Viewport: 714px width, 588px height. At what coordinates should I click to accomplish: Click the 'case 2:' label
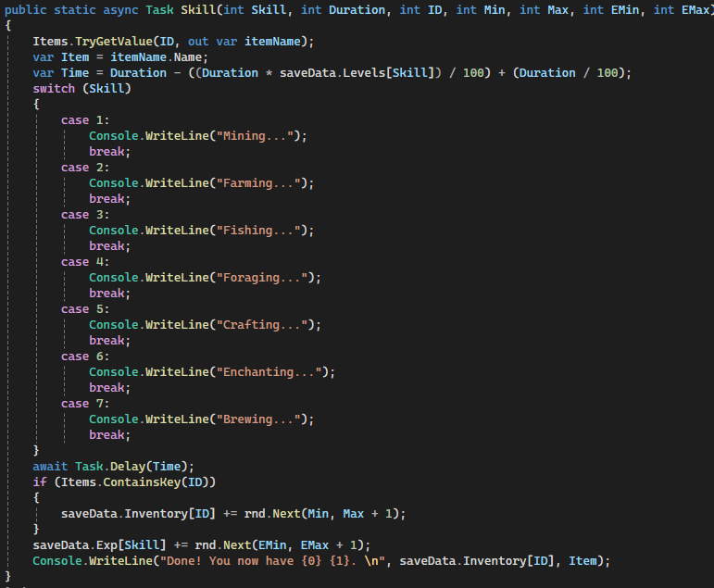(x=85, y=168)
